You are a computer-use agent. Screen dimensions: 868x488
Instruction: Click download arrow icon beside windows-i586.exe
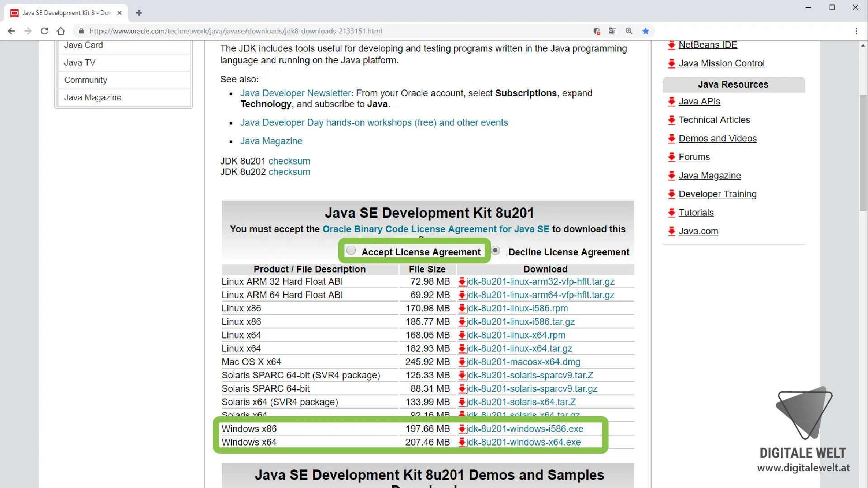point(462,429)
